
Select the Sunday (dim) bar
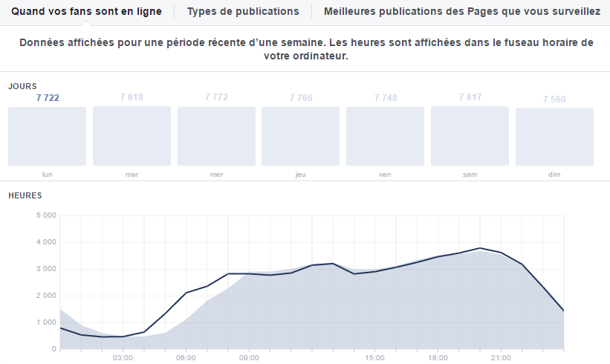click(554, 137)
